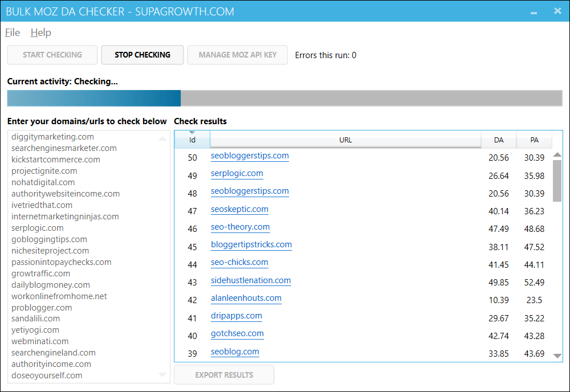The height and width of the screenshot is (392, 570).
Task: Click searchenginesmarketer.com in the domain list
Action: pyautogui.click(x=64, y=148)
